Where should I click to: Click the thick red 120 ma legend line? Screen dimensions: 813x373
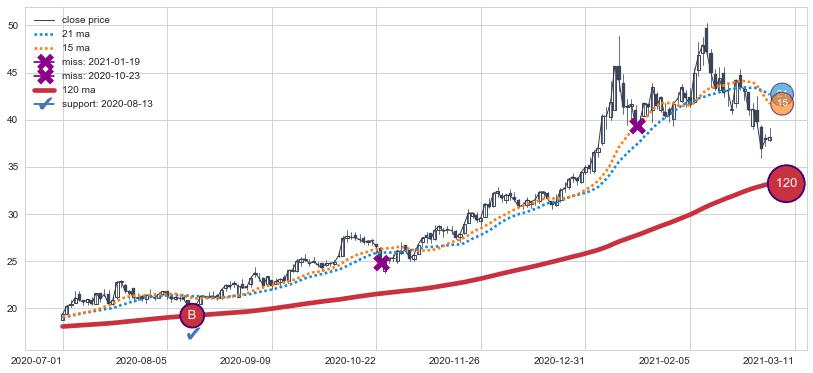[45, 90]
